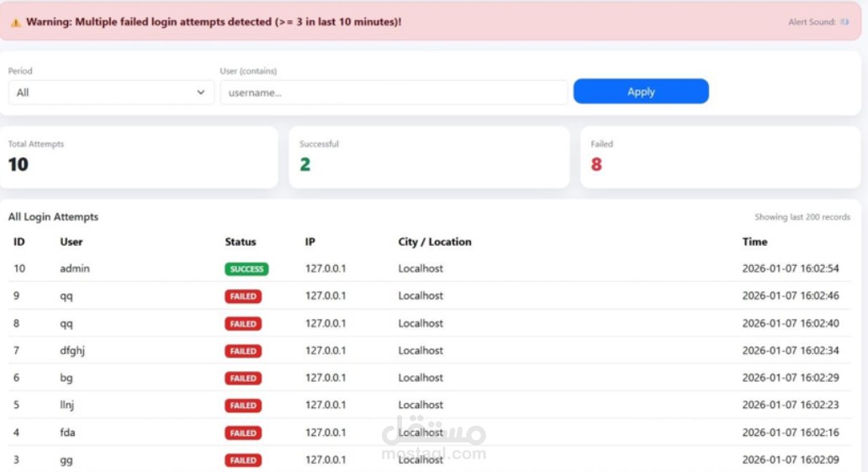The height and width of the screenshot is (472, 868).
Task: Select the Total Attempts card value 10
Action: coord(19,165)
